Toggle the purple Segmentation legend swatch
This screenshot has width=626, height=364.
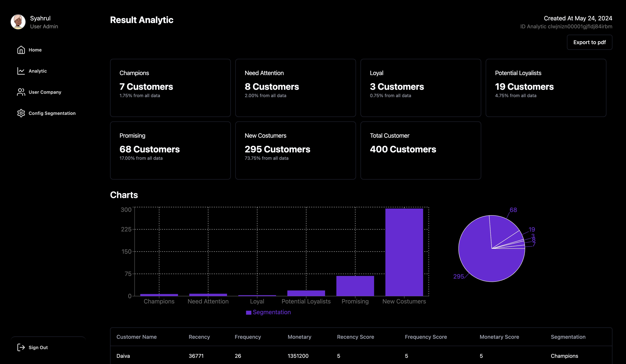[x=248, y=313]
